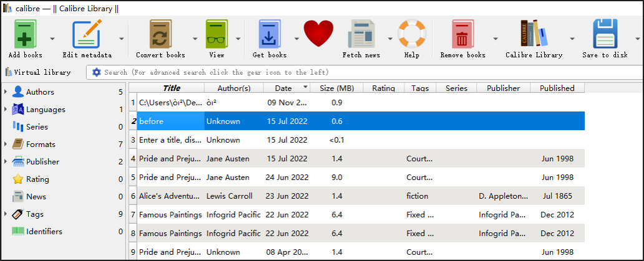Sort by the Size (MB) column header

(x=336, y=88)
